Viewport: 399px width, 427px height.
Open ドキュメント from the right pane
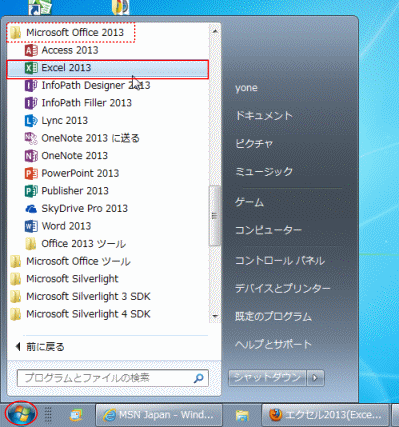[264, 116]
